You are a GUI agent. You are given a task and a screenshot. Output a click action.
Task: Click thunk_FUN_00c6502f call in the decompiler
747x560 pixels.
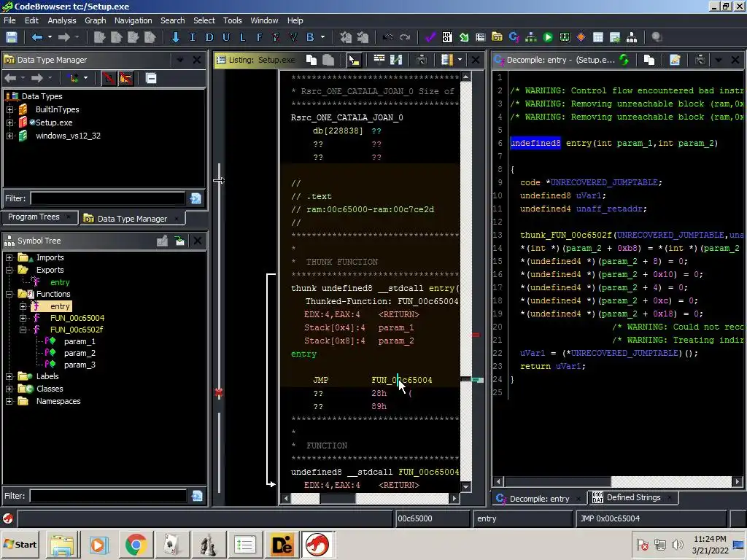566,236
